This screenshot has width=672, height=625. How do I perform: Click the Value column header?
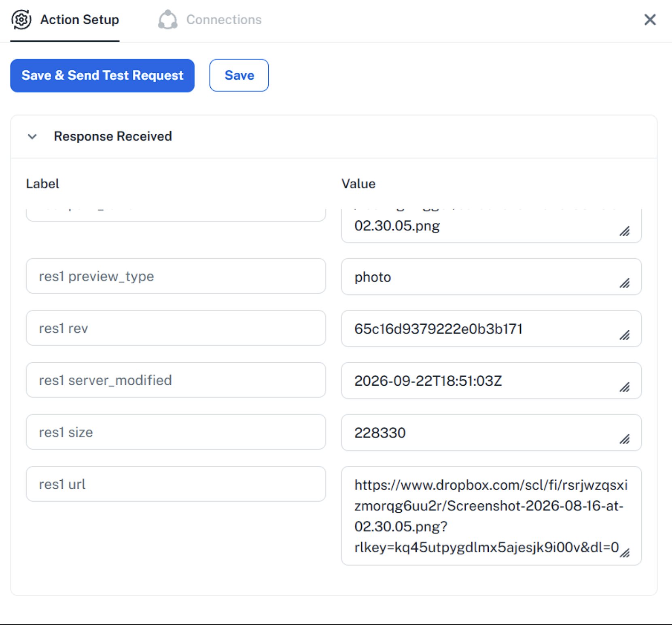pyautogui.click(x=358, y=184)
